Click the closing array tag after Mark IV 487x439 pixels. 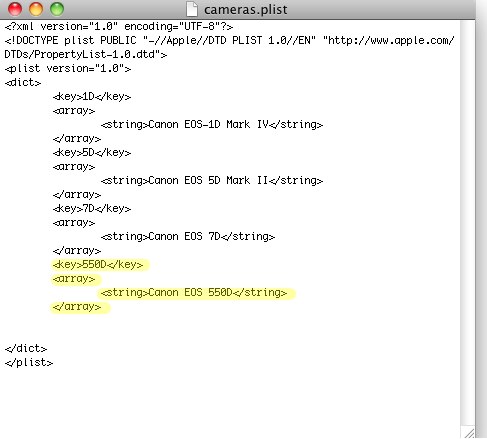tap(77, 138)
